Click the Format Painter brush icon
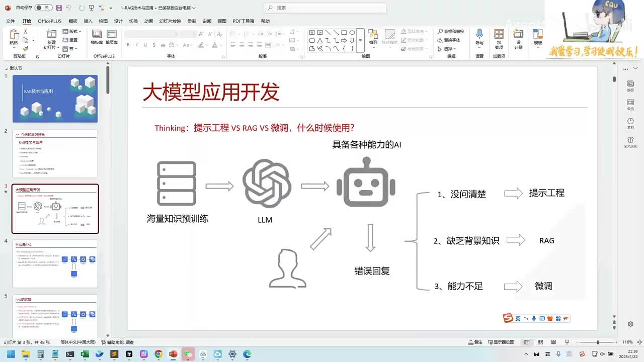This screenshot has width=644, height=362. pyautogui.click(x=26, y=48)
